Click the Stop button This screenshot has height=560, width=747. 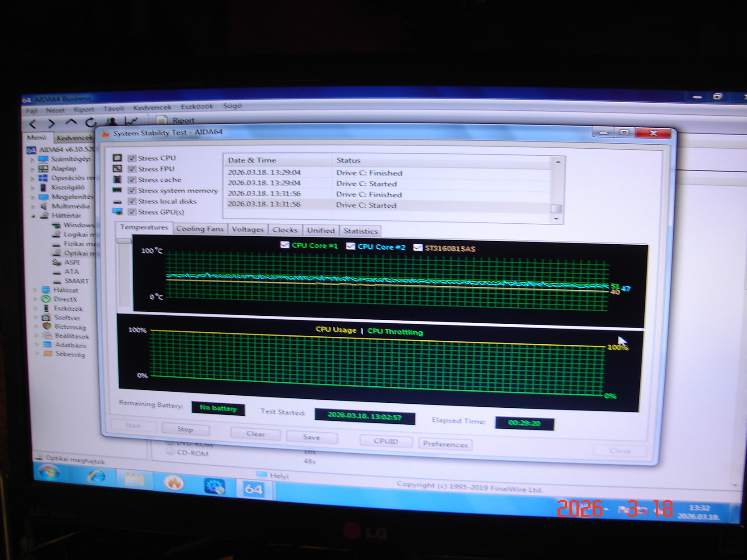(x=185, y=429)
